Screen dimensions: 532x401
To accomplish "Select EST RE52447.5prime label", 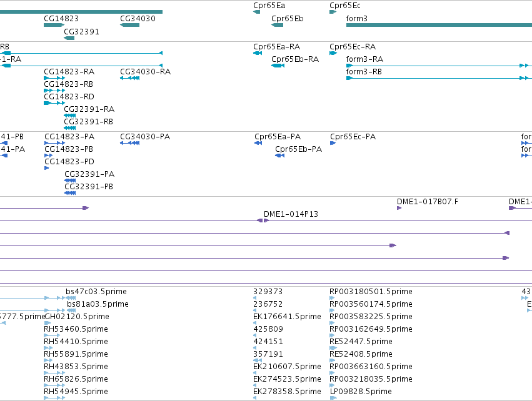I will [x=361, y=342].
